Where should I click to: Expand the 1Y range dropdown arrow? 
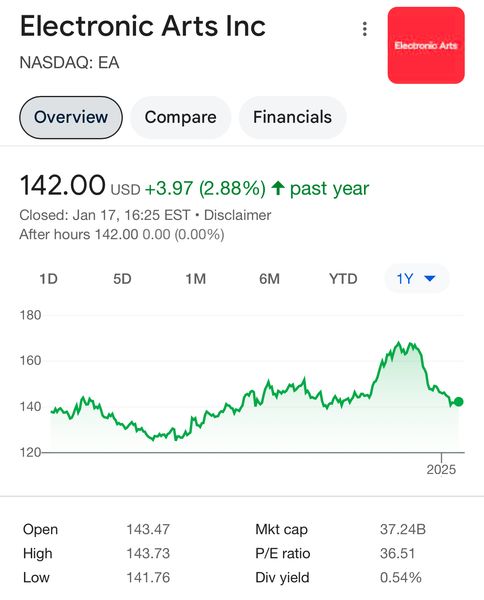tap(430, 278)
